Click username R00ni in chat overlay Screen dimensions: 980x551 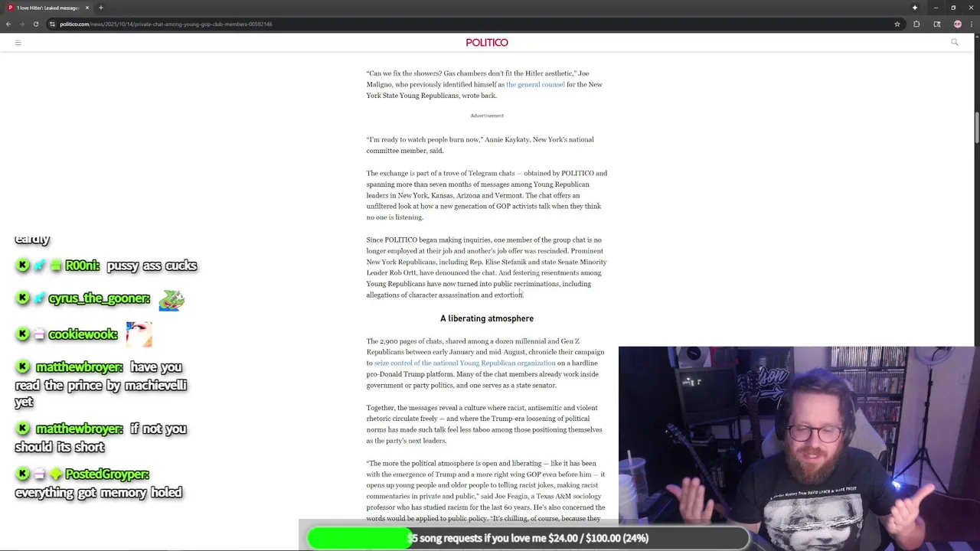click(83, 266)
